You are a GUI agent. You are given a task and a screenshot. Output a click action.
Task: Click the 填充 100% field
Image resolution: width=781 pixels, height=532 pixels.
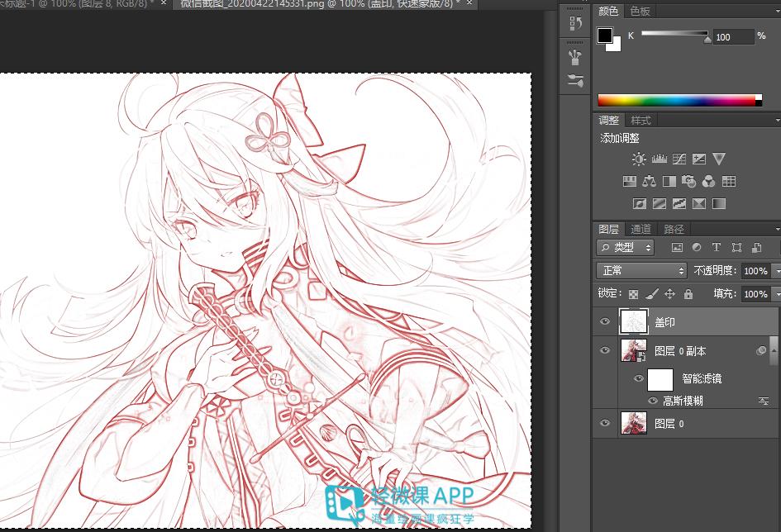pyautogui.click(x=756, y=294)
